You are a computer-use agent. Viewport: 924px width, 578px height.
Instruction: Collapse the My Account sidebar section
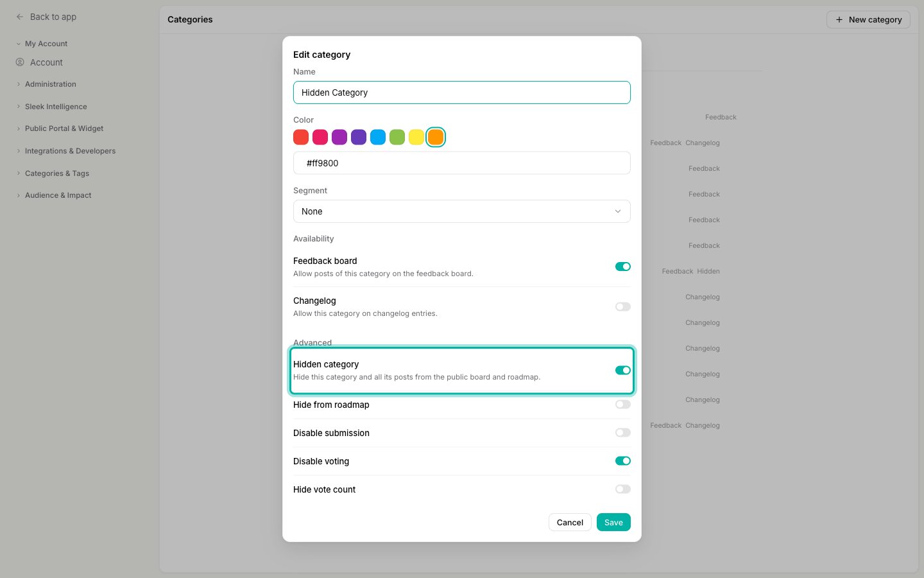(42, 44)
